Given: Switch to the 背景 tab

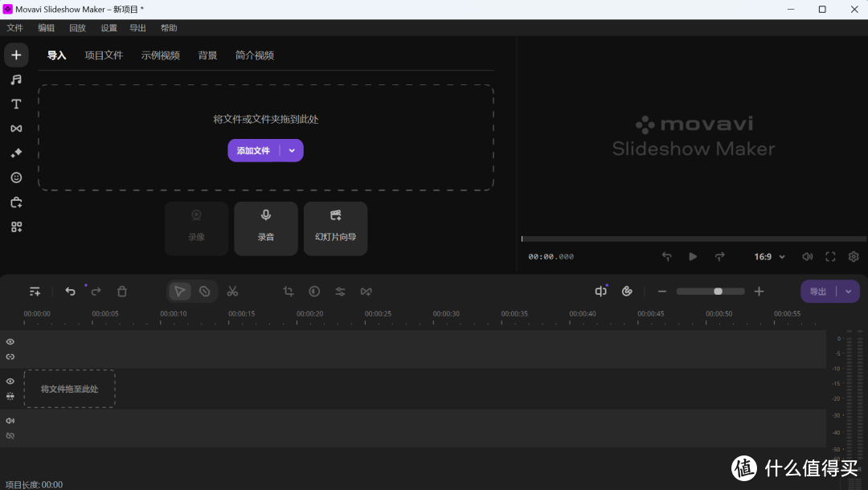Looking at the screenshot, I should pos(207,55).
